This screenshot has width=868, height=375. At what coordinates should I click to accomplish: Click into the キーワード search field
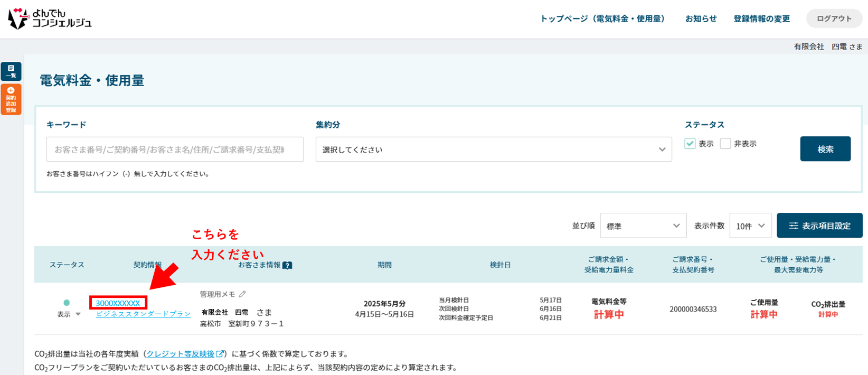click(174, 149)
